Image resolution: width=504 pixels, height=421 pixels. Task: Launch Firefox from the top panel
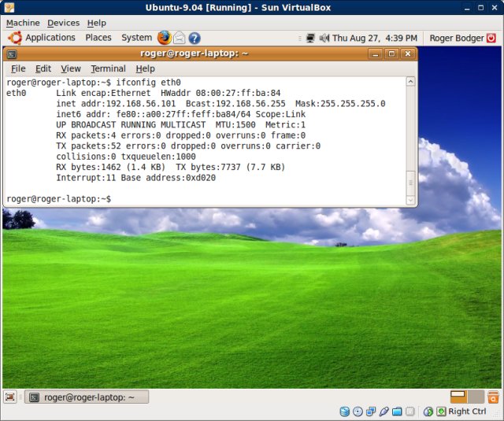tap(165, 38)
